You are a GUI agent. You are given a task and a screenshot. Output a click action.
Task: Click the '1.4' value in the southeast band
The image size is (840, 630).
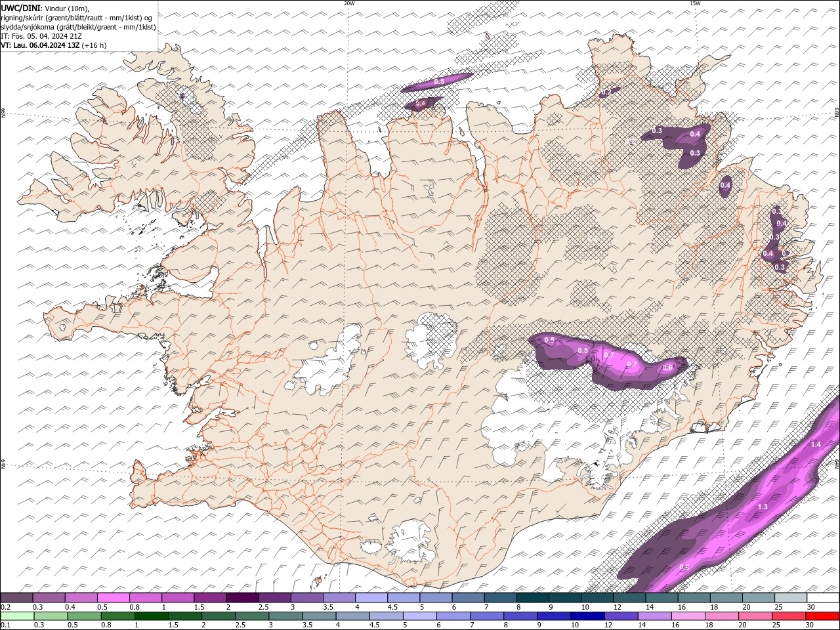[816, 444]
